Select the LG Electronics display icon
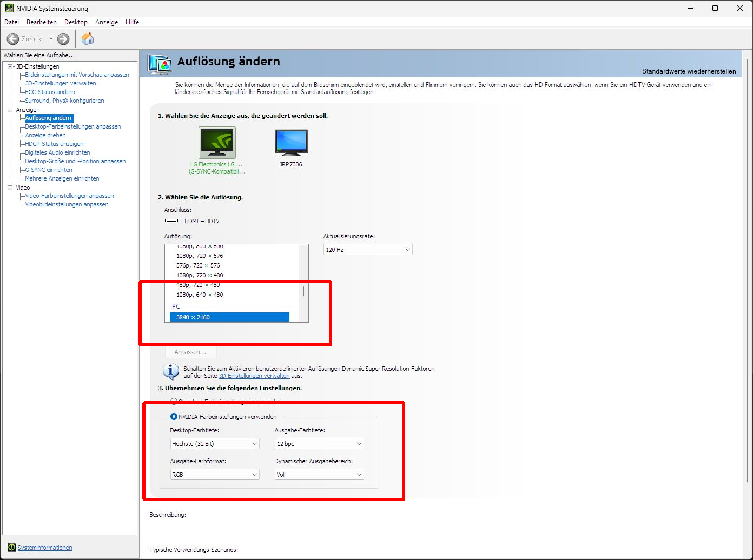 pyautogui.click(x=217, y=143)
